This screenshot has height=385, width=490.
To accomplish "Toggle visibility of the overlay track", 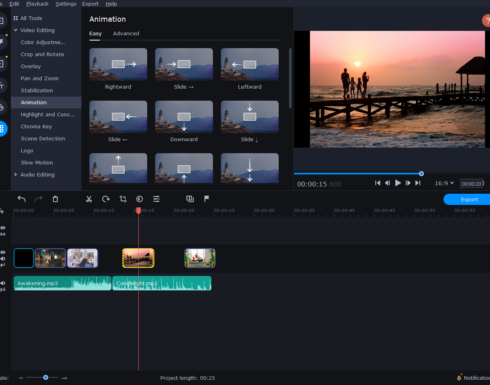I will [3, 228].
